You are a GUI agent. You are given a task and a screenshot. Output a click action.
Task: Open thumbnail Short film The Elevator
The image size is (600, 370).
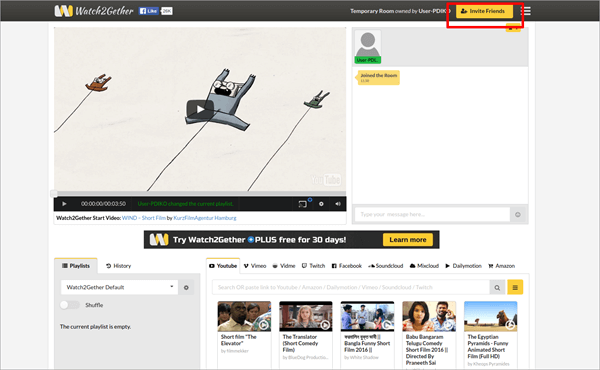tap(244, 316)
